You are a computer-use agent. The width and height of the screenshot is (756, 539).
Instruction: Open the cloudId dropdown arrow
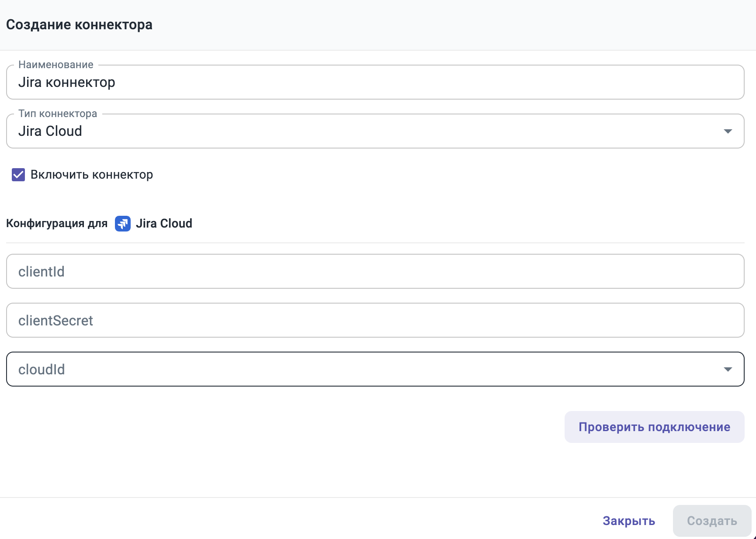(x=728, y=370)
